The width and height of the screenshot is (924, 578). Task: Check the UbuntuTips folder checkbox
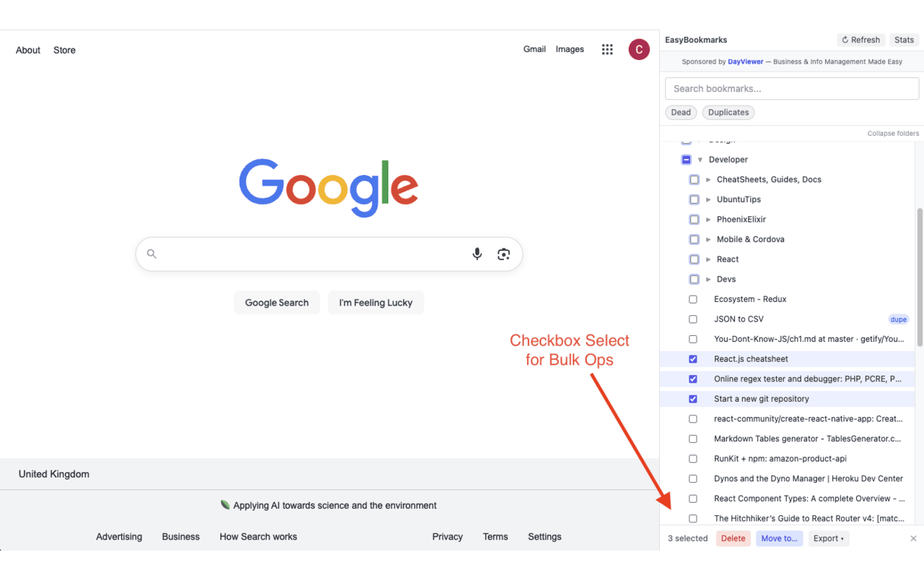(694, 199)
